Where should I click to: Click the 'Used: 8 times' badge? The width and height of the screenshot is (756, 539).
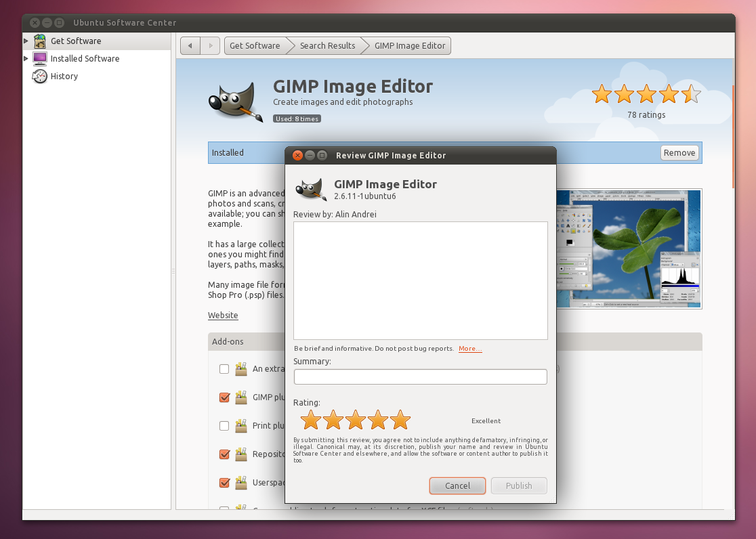point(297,118)
